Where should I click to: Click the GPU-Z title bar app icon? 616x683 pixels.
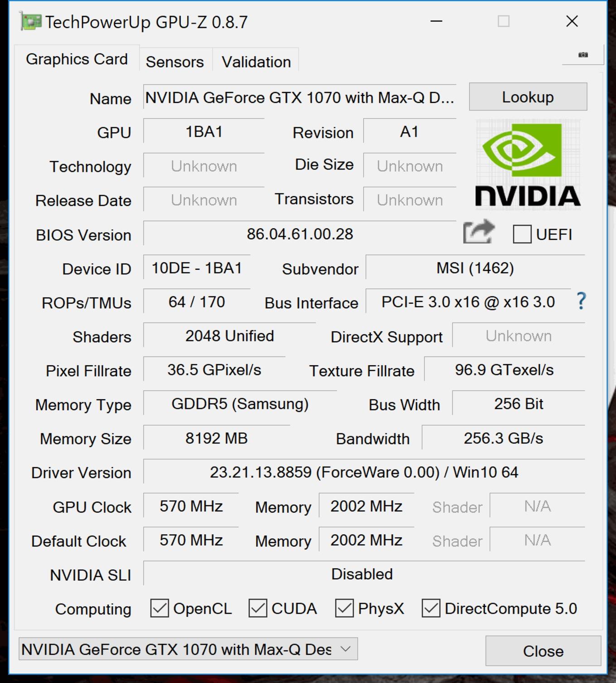point(31,22)
